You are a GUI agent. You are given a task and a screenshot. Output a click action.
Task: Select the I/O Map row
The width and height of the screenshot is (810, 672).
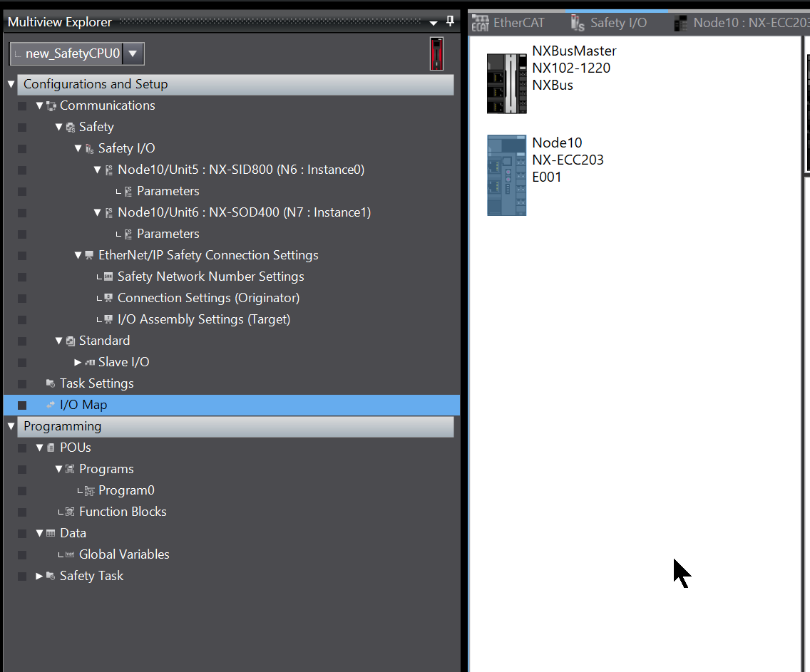[232, 405]
